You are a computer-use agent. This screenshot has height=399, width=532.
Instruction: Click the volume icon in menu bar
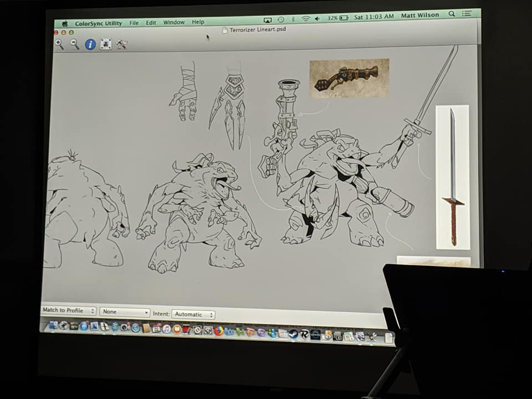[318, 19]
